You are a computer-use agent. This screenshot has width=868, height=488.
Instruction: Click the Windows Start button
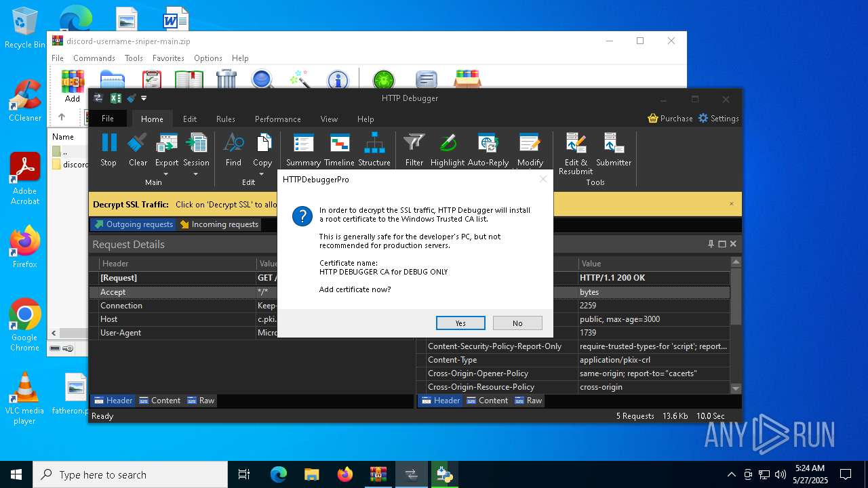(16, 474)
